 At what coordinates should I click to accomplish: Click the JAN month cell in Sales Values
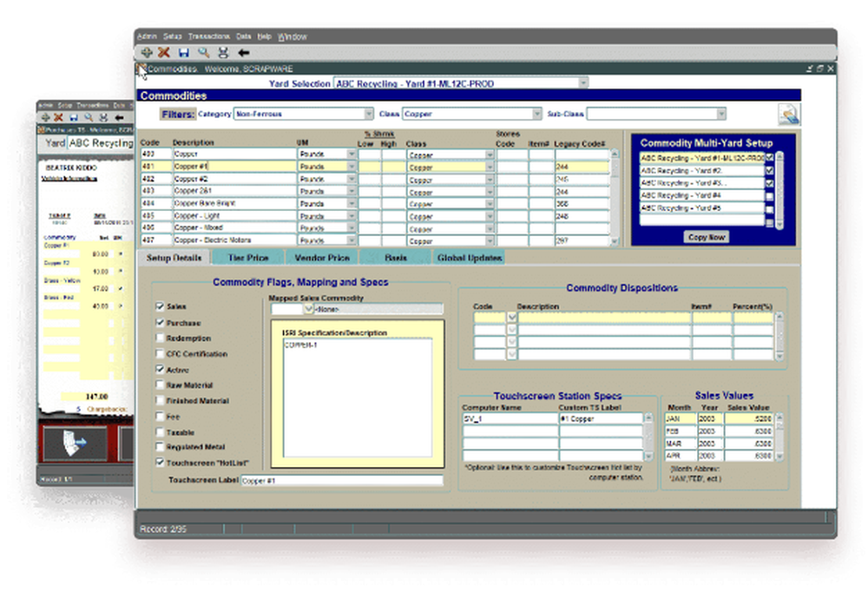click(x=681, y=419)
